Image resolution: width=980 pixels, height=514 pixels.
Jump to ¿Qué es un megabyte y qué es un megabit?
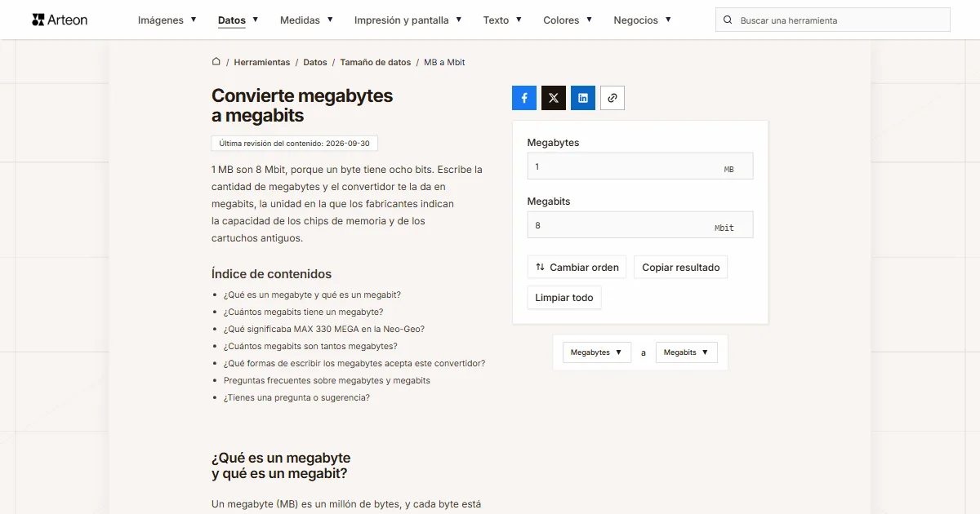(312, 295)
